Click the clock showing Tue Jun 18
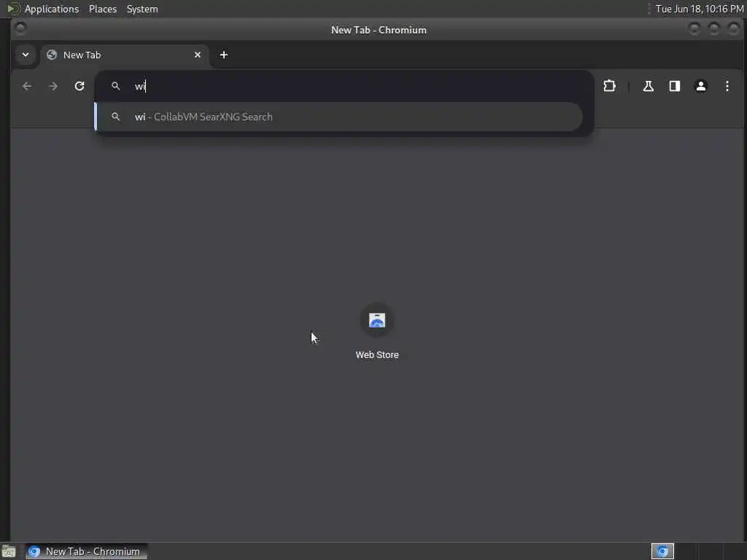 click(700, 9)
